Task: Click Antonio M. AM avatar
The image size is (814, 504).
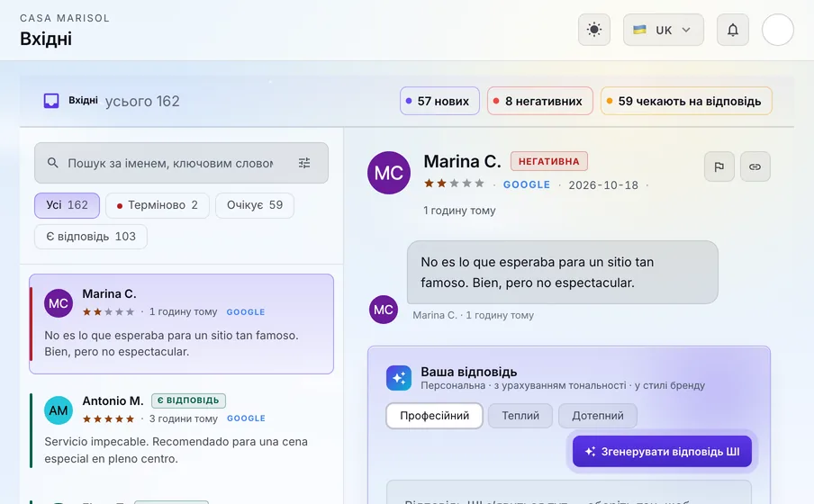Action: tap(59, 410)
